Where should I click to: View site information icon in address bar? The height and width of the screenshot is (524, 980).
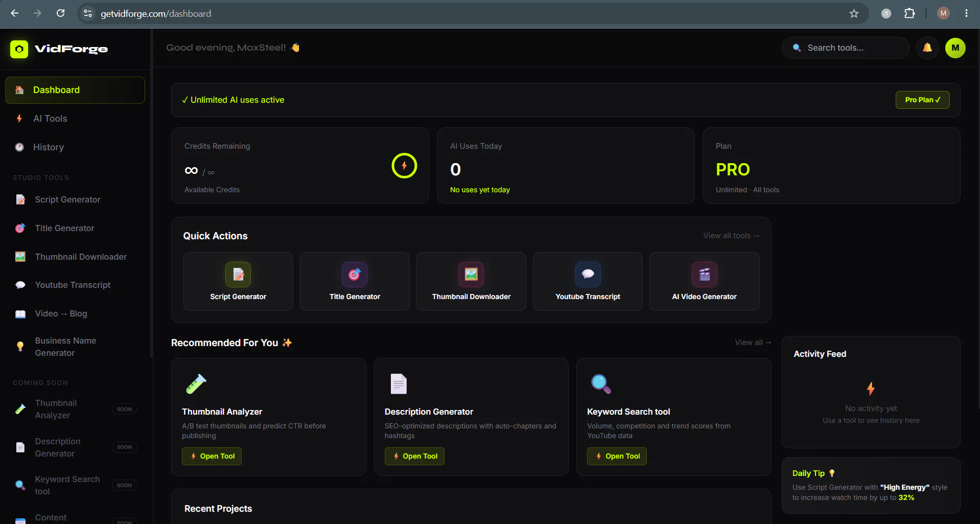88,13
